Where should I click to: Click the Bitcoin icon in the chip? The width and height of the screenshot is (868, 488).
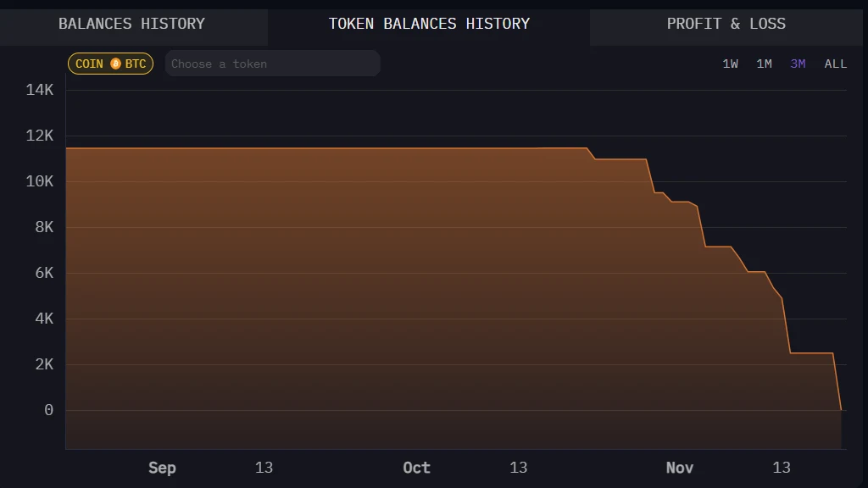(x=115, y=64)
